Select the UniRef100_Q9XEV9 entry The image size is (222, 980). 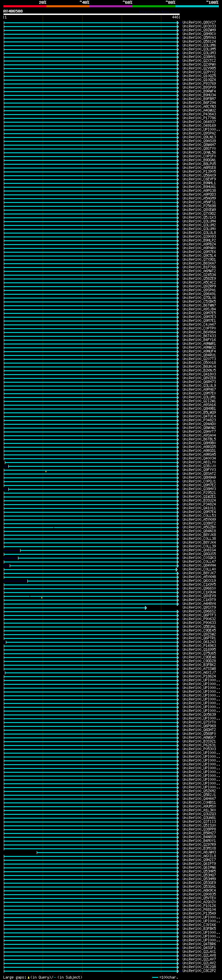click(199, 596)
